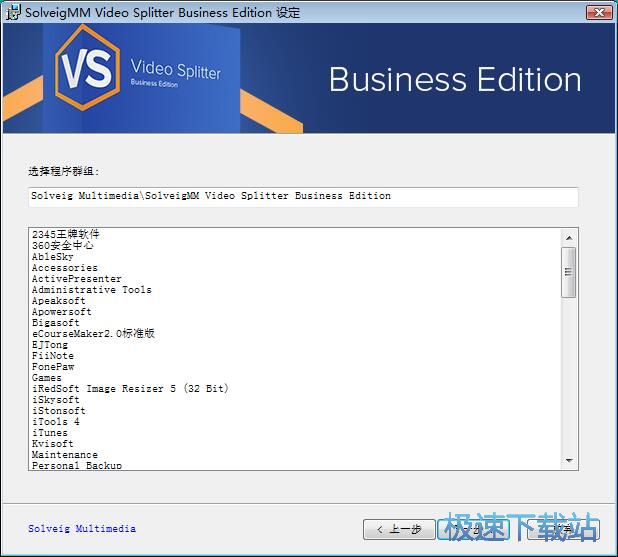This screenshot has width=618, height=557.
Task: Select the Administrative Tools entry
Action: pyautogui.click(x=91, y=290)
